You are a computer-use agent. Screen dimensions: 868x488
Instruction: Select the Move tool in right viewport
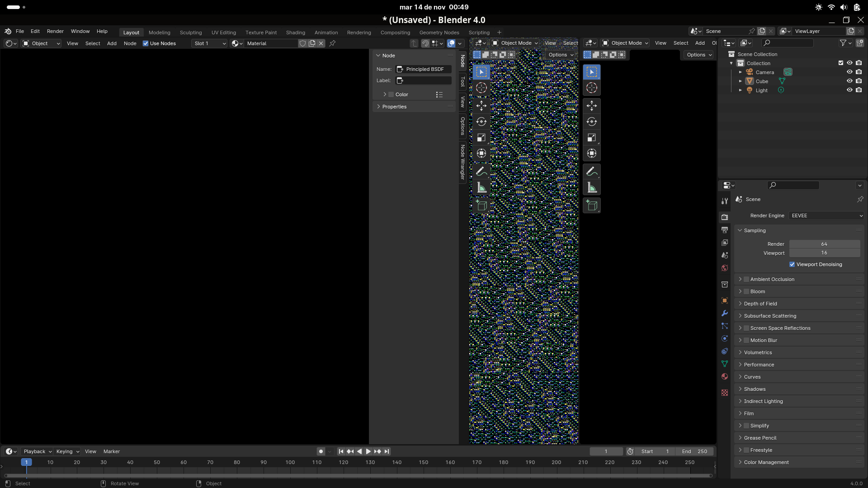pyautogui.click(x=592, y=106)
